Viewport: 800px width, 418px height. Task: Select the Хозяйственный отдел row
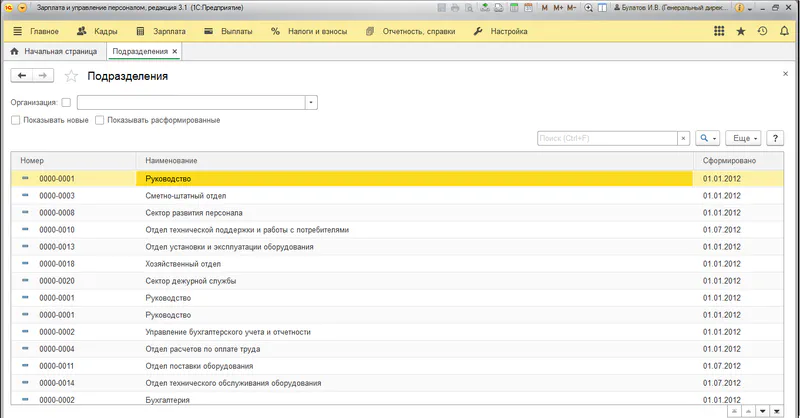pyautogui.click(x=183, y=264)
